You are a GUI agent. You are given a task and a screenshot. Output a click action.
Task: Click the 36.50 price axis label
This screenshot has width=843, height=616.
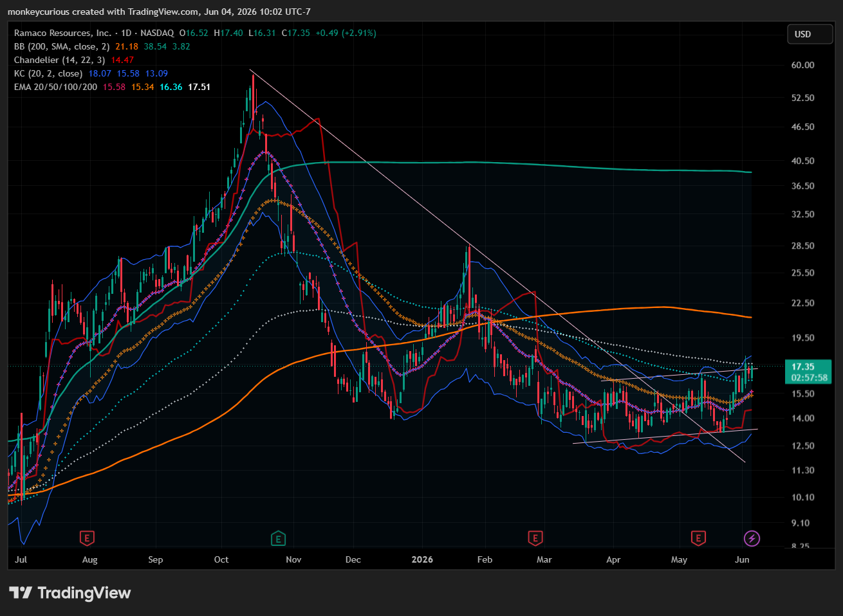coord(803,186)
